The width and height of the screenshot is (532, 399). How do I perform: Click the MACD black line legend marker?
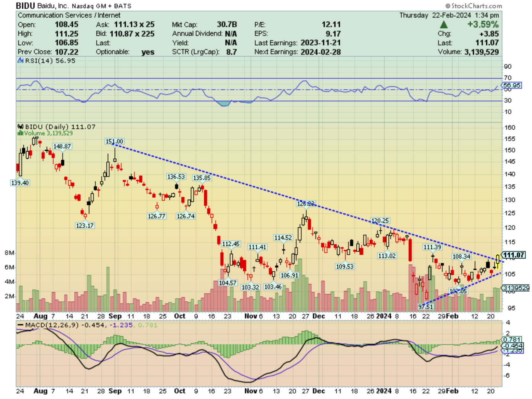click(21, 325)
